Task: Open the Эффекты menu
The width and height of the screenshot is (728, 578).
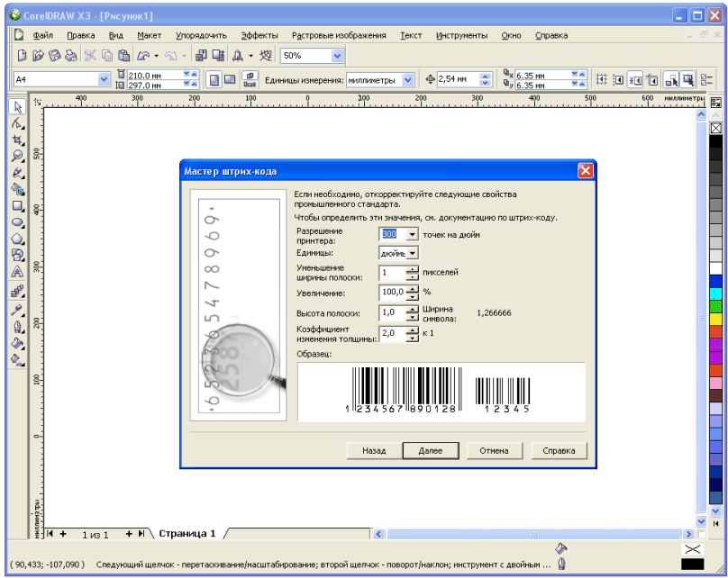Action: 259,35
